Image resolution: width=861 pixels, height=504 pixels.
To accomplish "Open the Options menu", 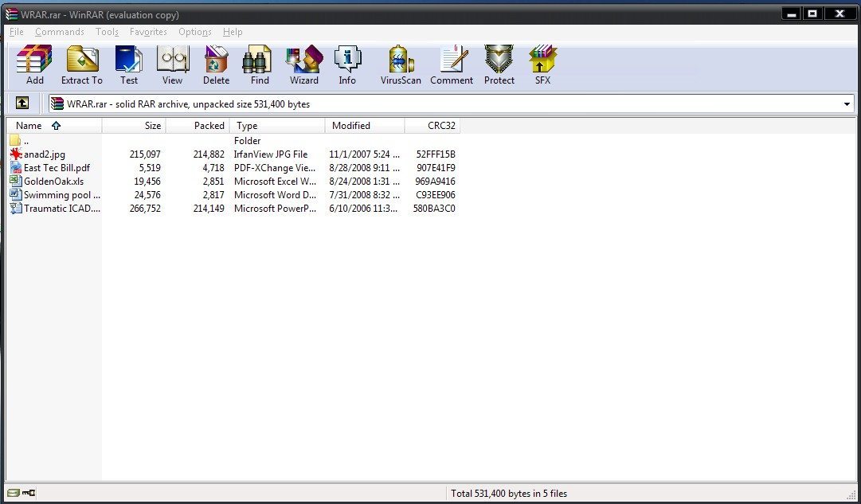I will click(x=194, y=32).
